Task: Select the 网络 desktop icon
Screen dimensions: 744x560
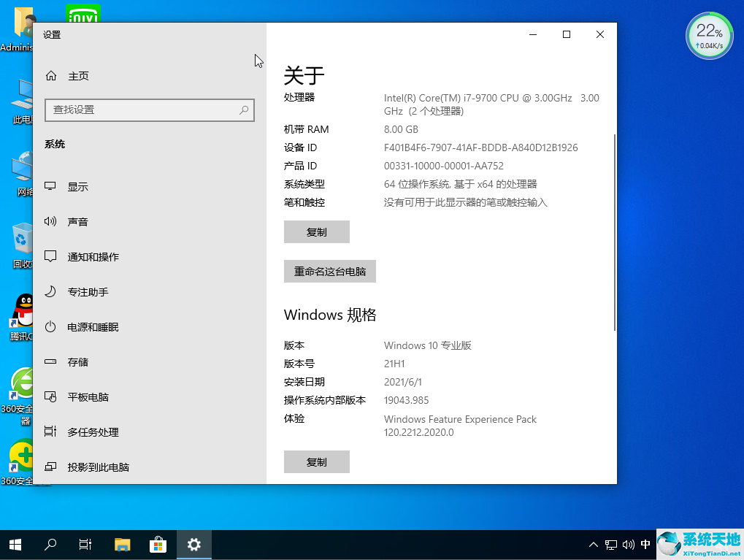Action: pyautogui.click(x=22, y=174)
